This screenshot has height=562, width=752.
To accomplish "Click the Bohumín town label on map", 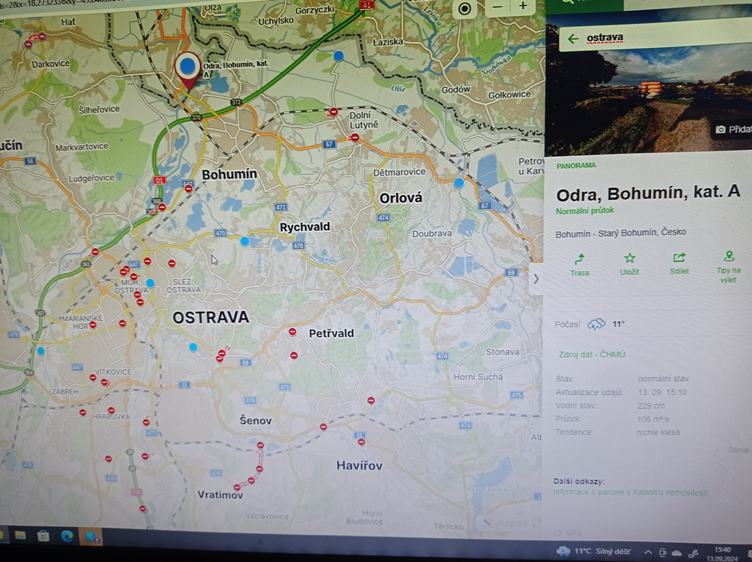I will [229, 174].
